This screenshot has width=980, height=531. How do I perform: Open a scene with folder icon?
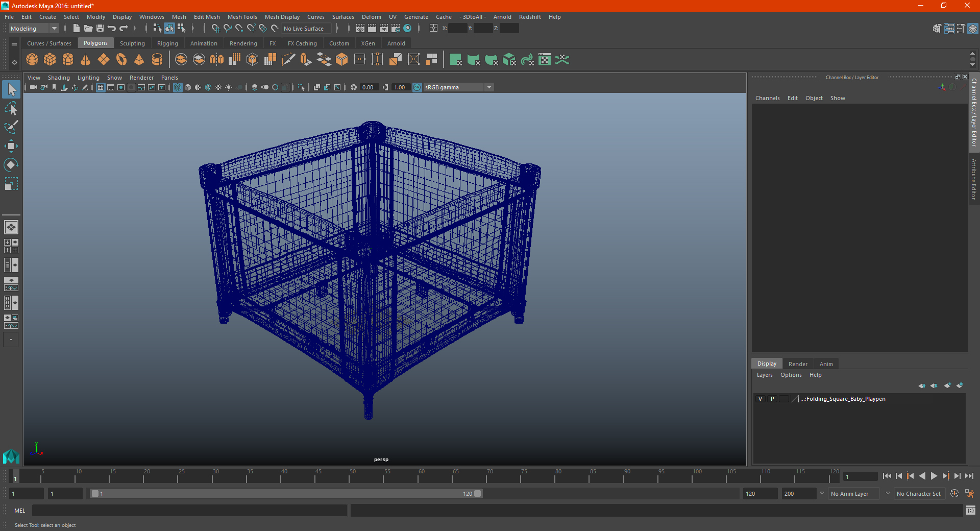pos(88,28)
